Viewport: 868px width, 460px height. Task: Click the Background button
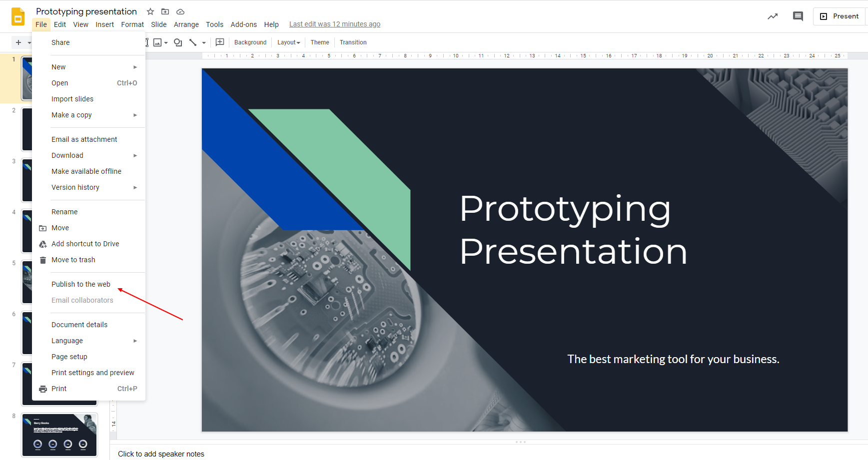[x=250, y=42]
